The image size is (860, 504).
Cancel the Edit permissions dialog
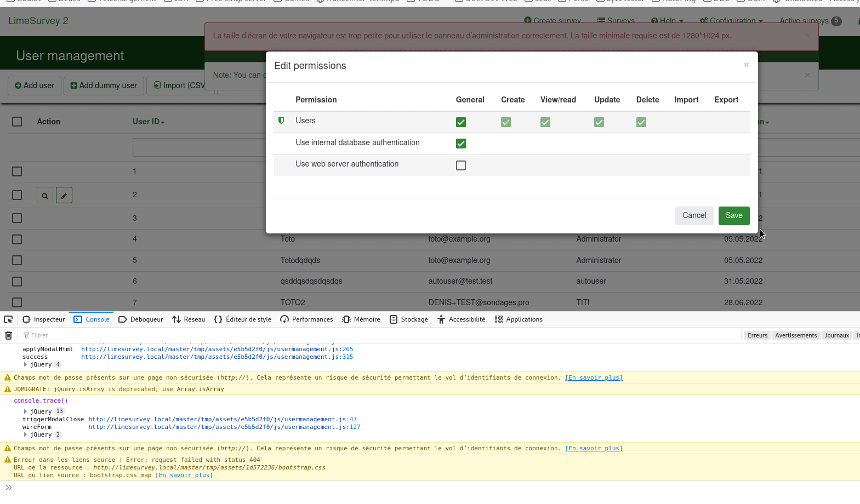(x=694, y=215)
